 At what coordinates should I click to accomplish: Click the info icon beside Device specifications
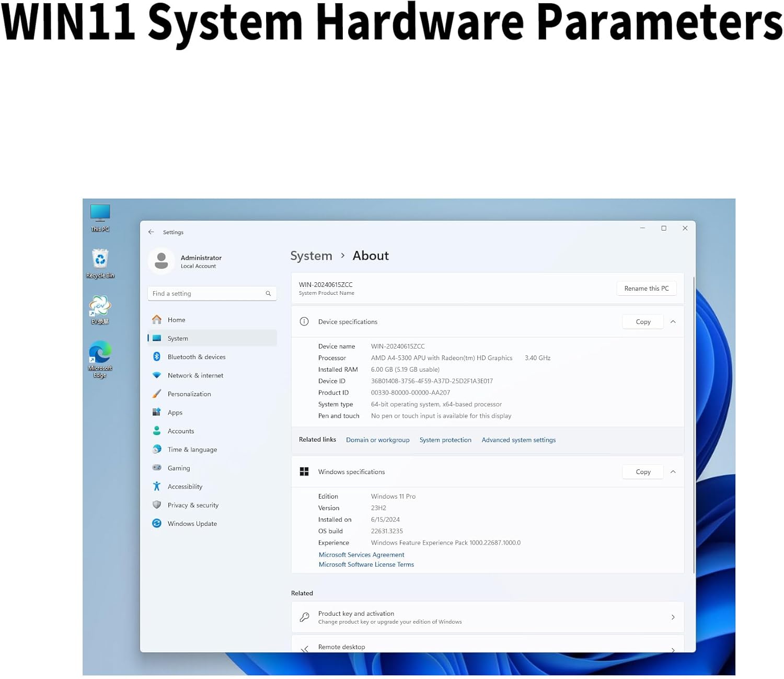coord(304,321)
